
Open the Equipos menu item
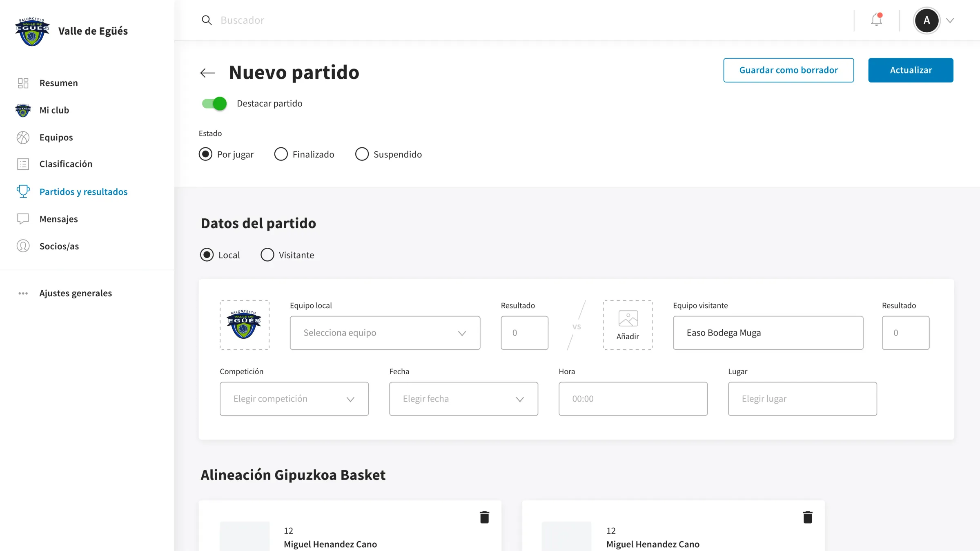[56, 137]
